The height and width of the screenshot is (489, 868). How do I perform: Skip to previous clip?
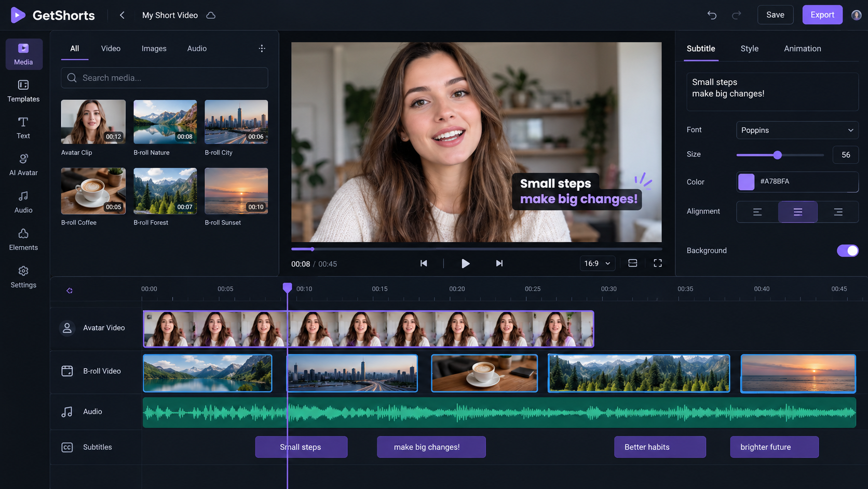pos(424,263)
